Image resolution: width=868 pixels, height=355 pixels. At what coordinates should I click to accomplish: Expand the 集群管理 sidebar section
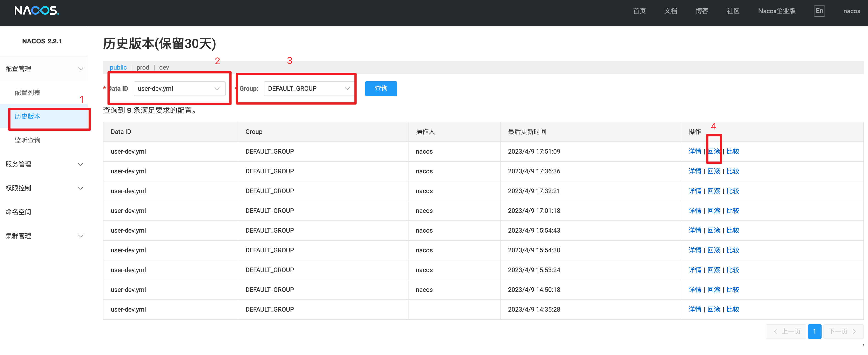pos(44,236)
